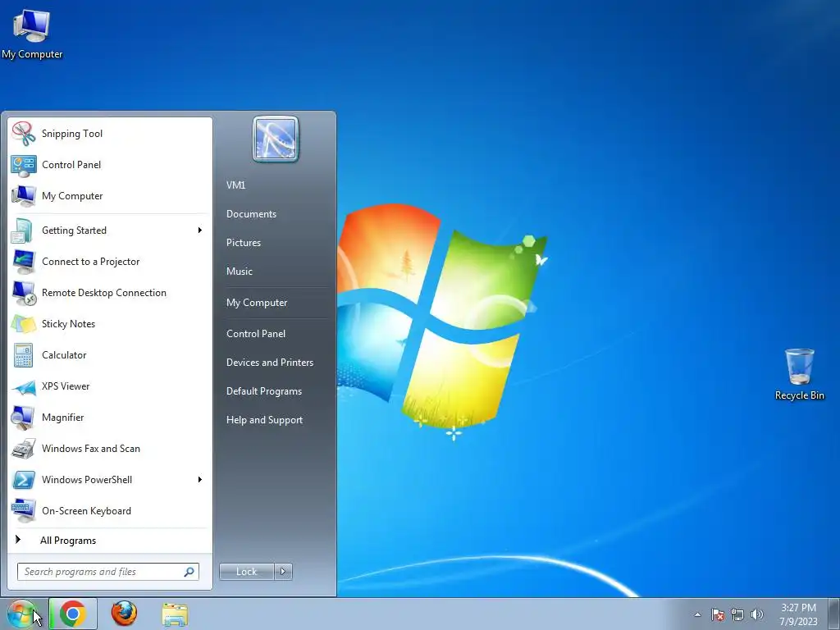Open Control Panel icon in left program list

[24, 165]
